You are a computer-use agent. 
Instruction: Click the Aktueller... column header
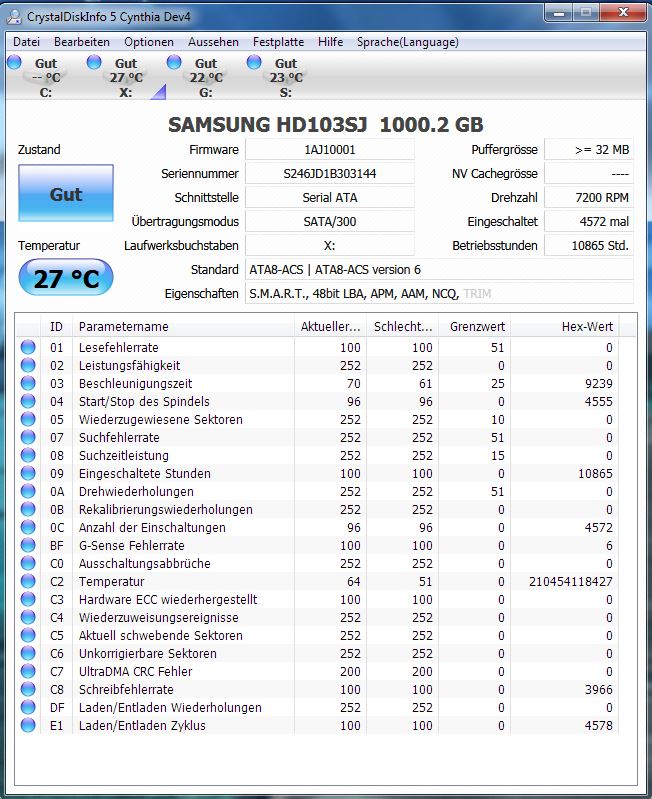click(x=331, y=326)
